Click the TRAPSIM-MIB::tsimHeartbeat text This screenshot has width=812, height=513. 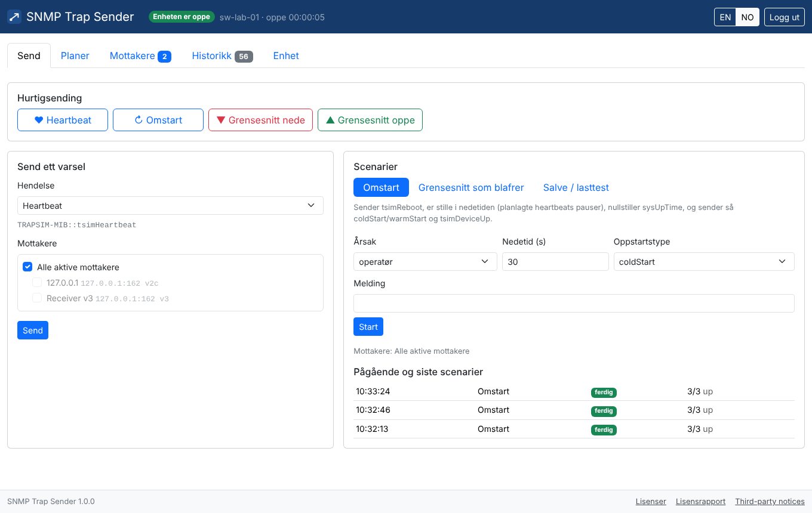point(77,225)
